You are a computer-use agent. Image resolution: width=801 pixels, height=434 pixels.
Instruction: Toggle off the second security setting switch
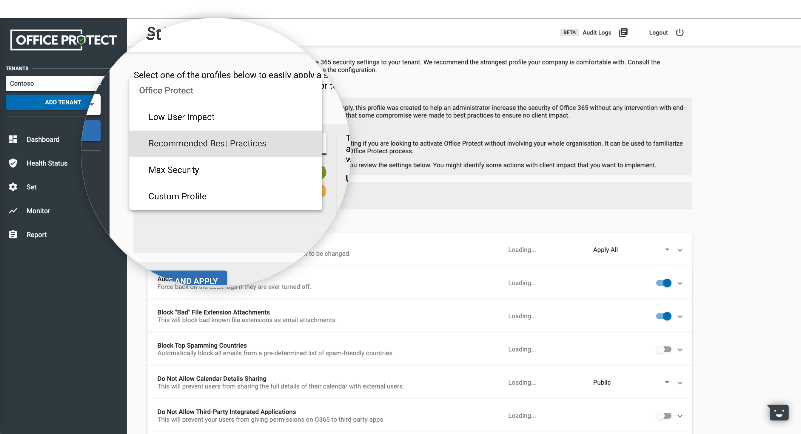[x=663, y=283]
